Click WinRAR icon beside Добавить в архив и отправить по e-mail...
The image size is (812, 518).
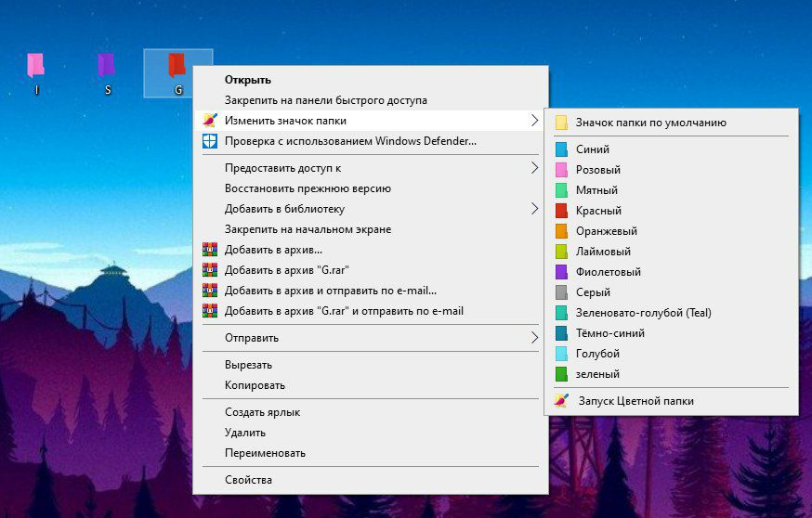coord(210,291)
